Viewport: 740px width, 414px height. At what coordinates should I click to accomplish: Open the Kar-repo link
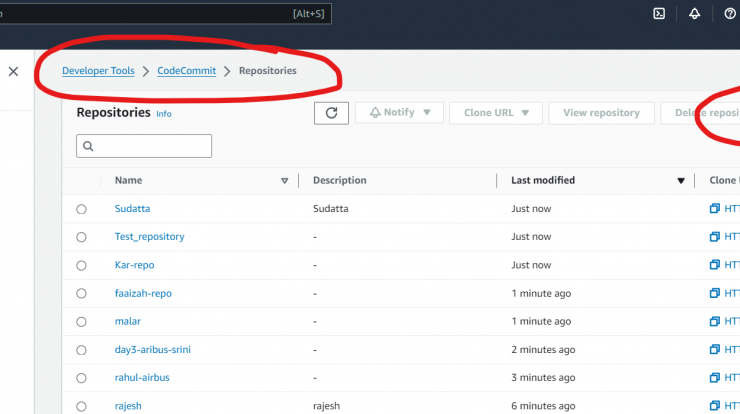[135, 265]
